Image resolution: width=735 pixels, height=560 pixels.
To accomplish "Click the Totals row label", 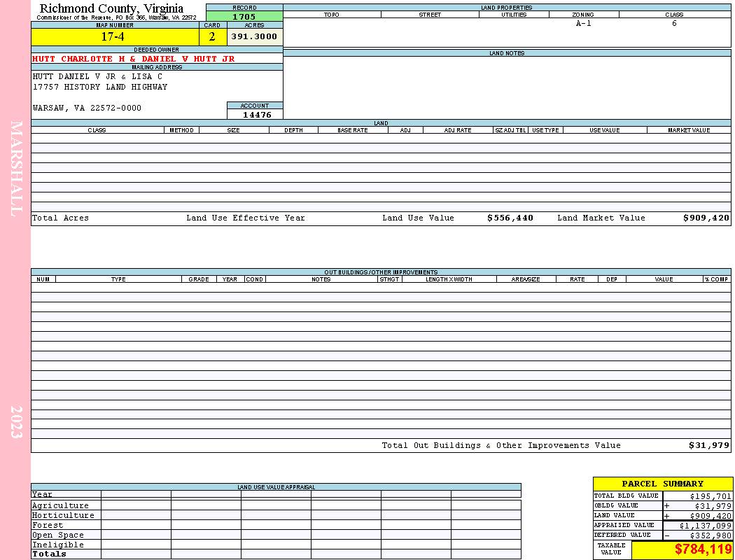I will click(49, 554).
